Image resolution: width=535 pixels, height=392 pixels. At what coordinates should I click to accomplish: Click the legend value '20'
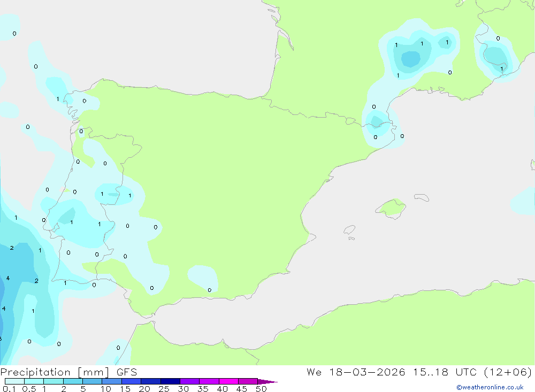(x=144, y=389)
